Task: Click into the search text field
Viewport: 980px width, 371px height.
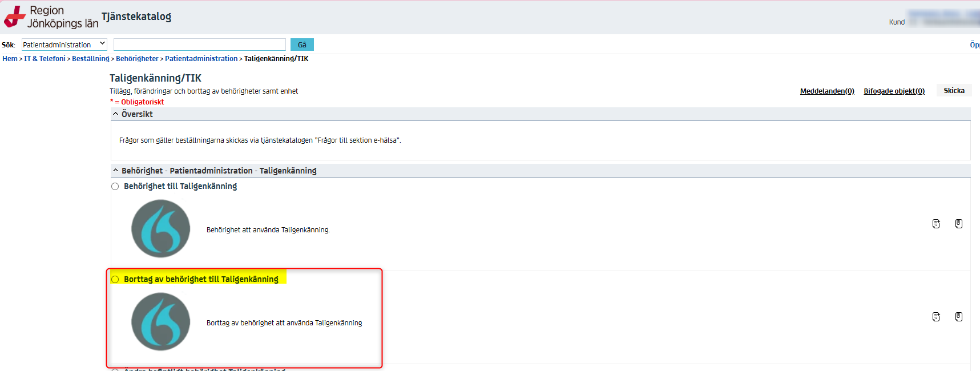Action: click(x=199, y=45)
